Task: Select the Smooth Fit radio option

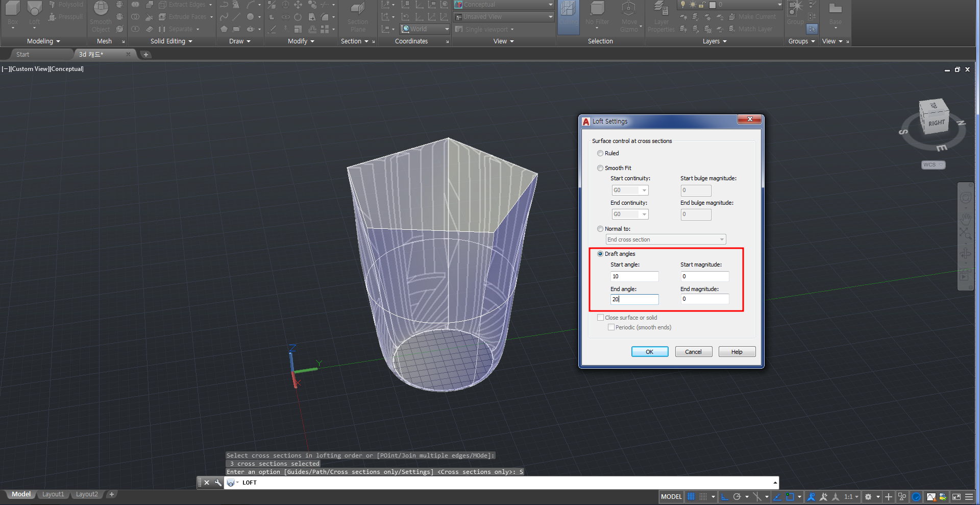Action: [600, 168]
